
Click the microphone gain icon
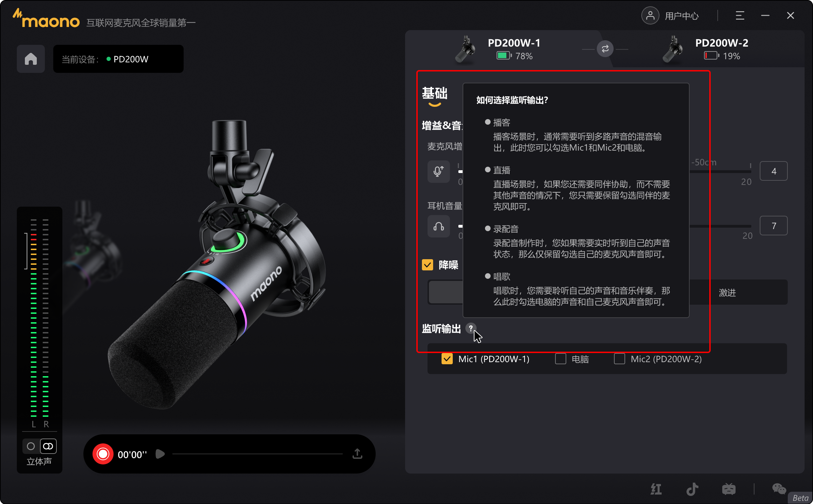click(x=439, y=171)
